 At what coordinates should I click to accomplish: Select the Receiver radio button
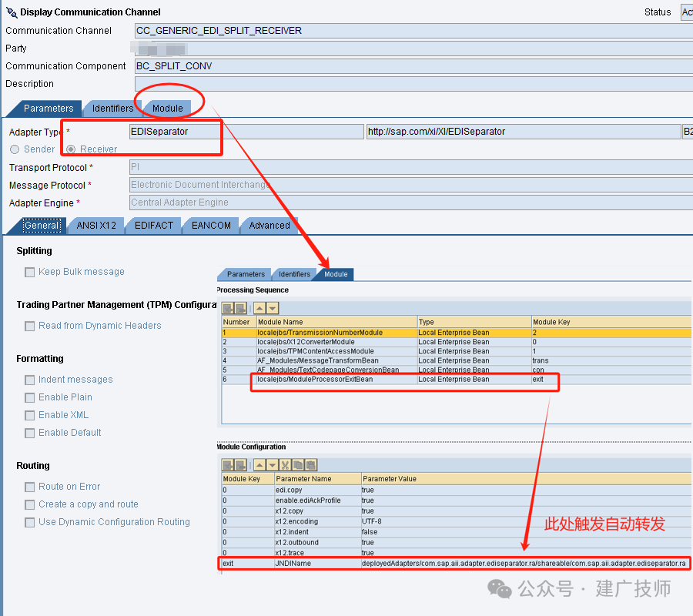tap(71, 149)
